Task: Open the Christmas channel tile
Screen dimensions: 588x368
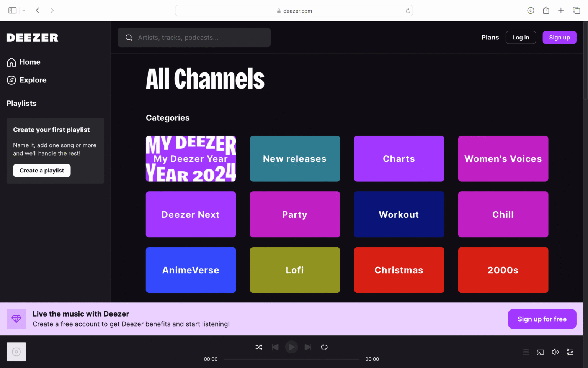Action: coord(399,270)
